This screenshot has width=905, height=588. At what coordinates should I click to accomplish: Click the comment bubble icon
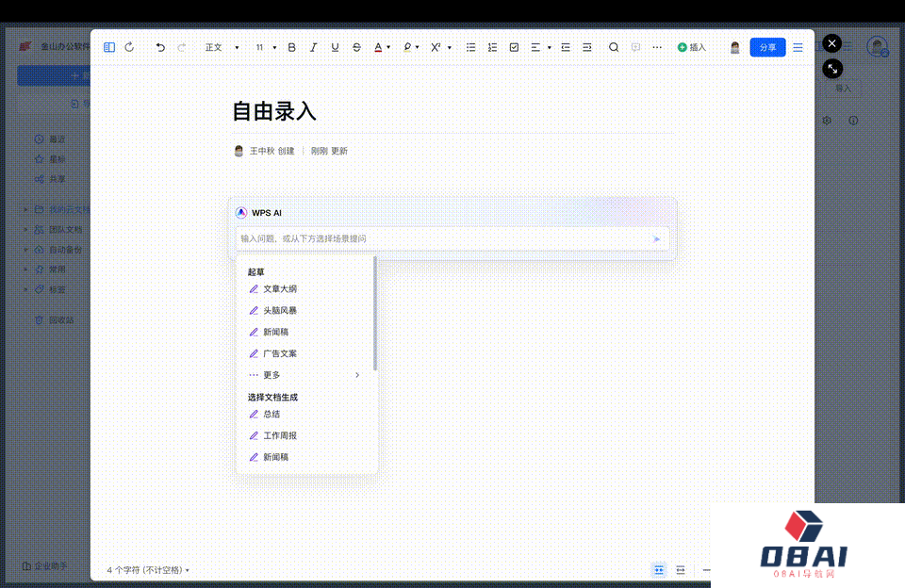click(x=635, y=47)
